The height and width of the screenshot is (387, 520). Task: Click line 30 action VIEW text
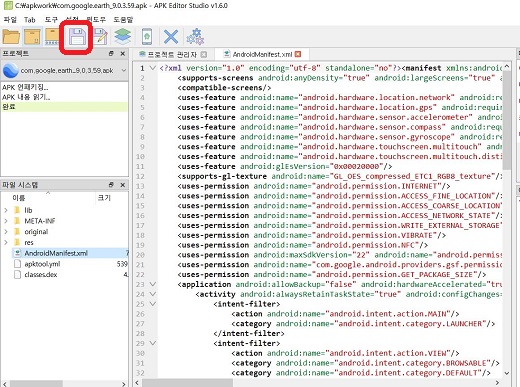point(345,353)
